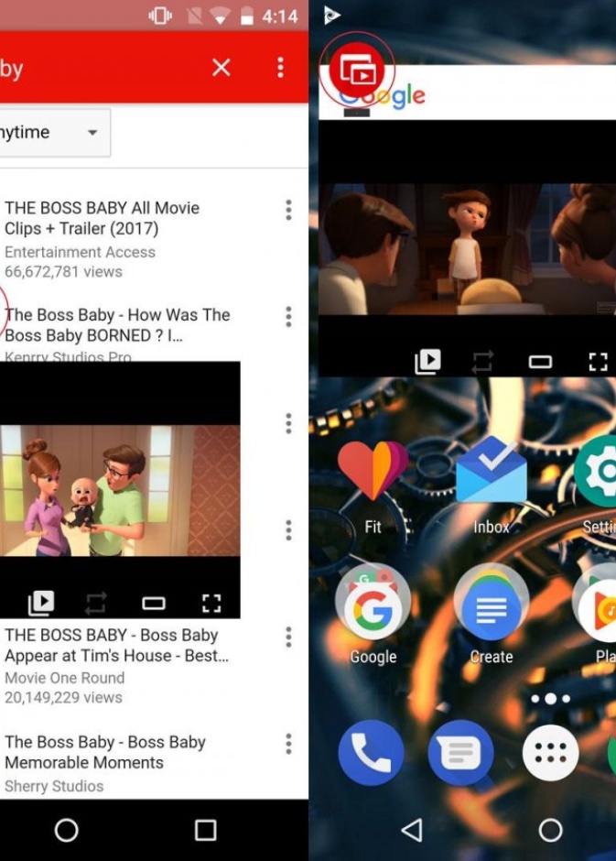616x861 pixels.
Task: Make left floating player fullscreen
Action: pyautogui.click(x=211, y=603)
